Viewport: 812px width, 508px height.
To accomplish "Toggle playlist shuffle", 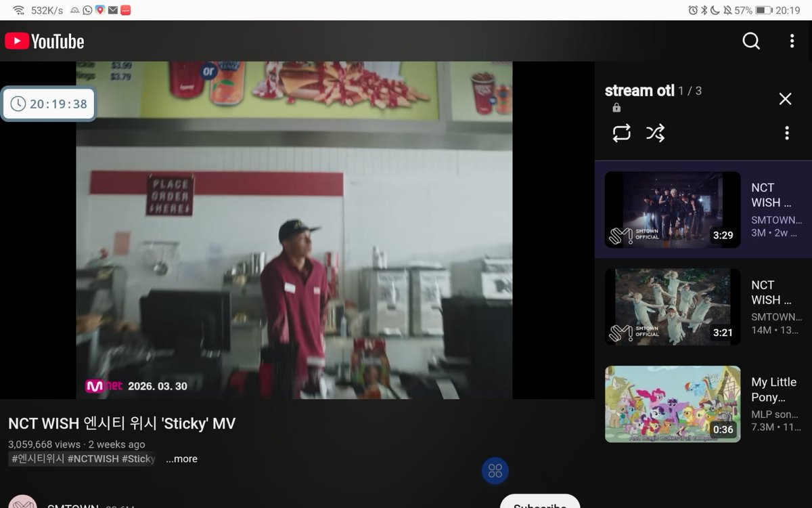I will pyautogui.click(x=655, y=133).
